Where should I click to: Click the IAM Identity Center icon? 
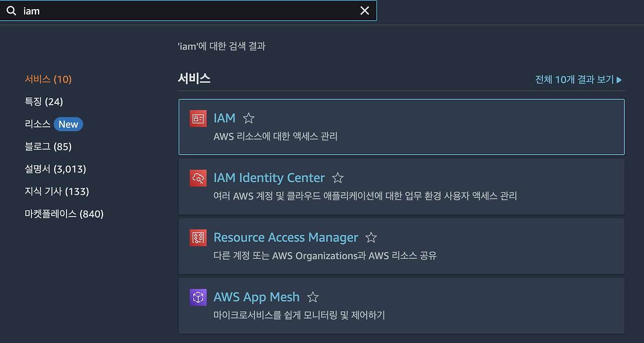pyautogui.click(x=198, y=178)
